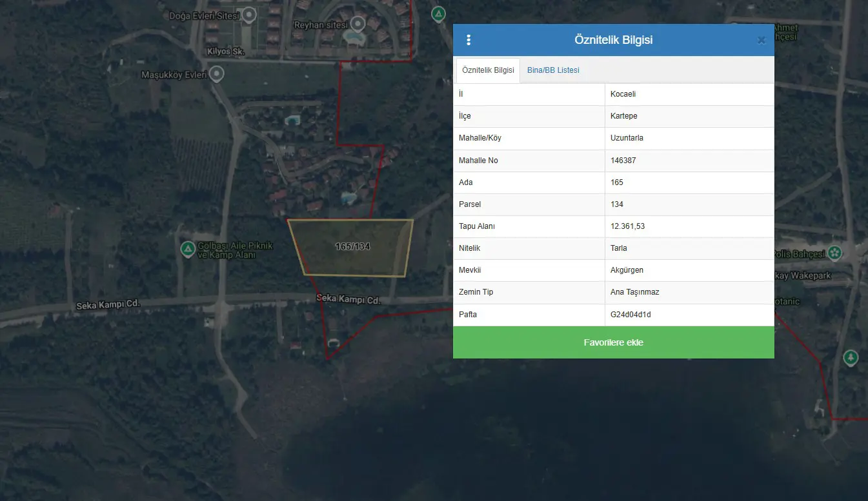The height and width of the screenshot is (501, 868).
Task: Click the green tree park marker near right edge
Action: click(x=851, y=357)
